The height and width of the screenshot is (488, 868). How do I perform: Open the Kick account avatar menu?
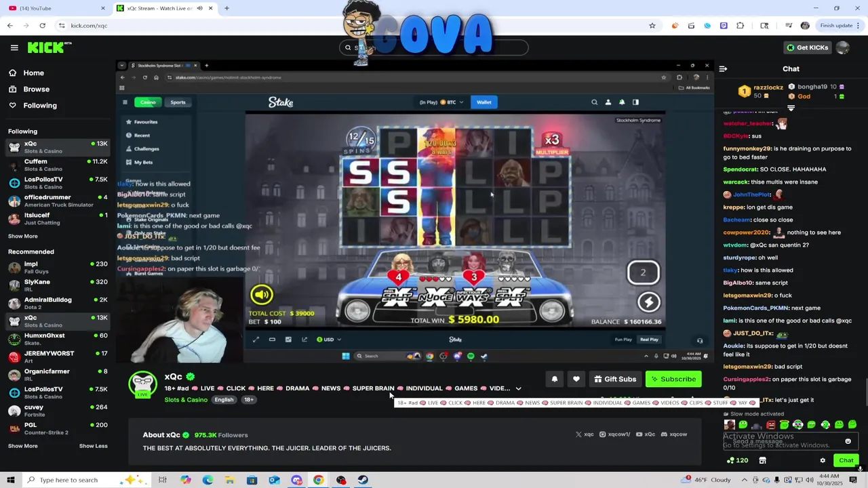[x=842, y=47]
